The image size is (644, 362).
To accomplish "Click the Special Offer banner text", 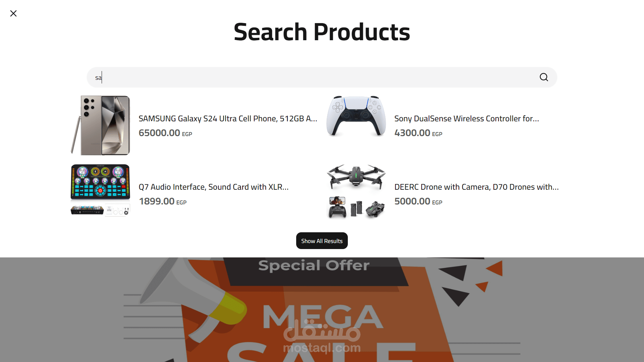I will pyautogui.click(x=314, y=265).
